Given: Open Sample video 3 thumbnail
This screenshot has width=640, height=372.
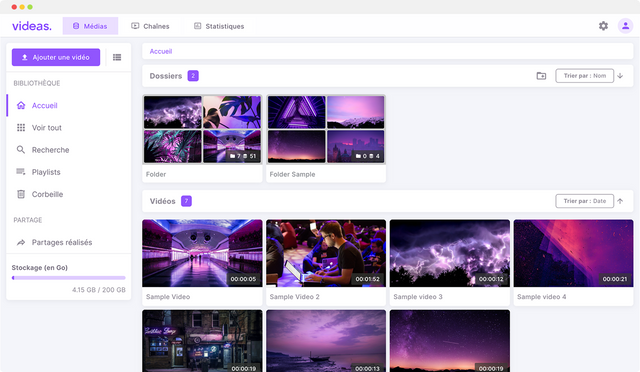Looking at the screenshot, I should pyautogui.click(x=450, y=253).
